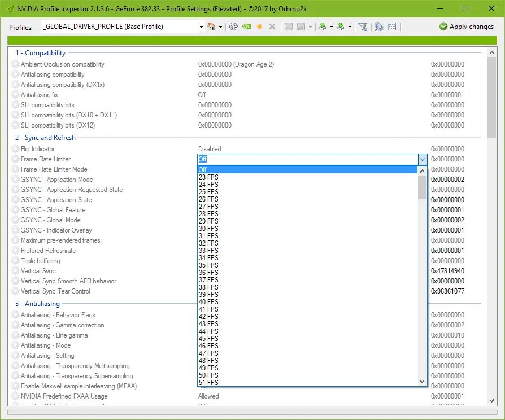Screen dimensions: 505x420
Task: Choose 36 FPS from the dropdown list
Action: coord(307,273)
